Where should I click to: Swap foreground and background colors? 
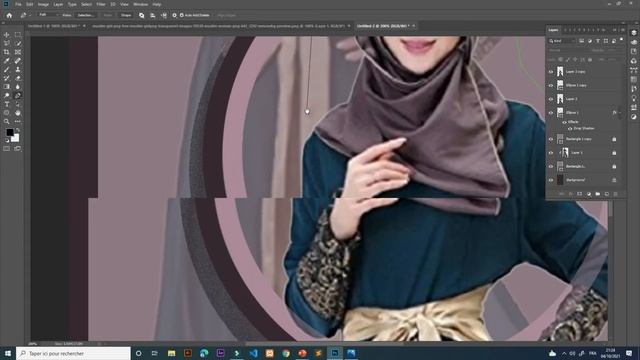pyautogui.click(x=18, y=130)
